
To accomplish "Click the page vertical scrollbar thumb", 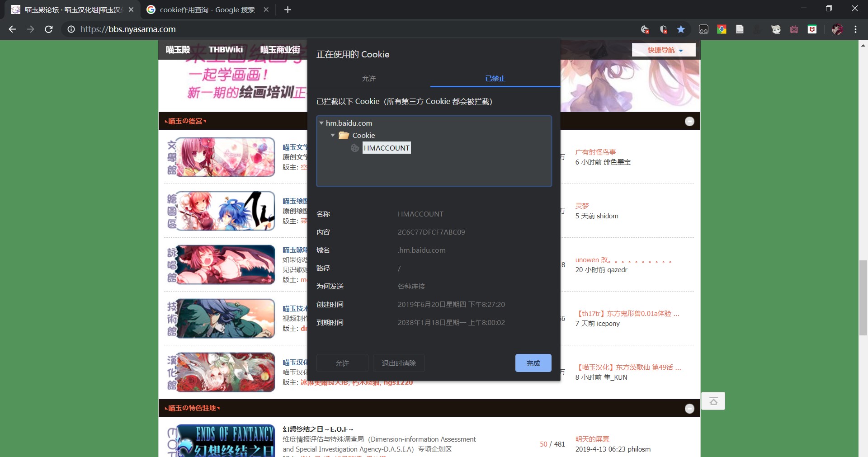I will point(863,297).
